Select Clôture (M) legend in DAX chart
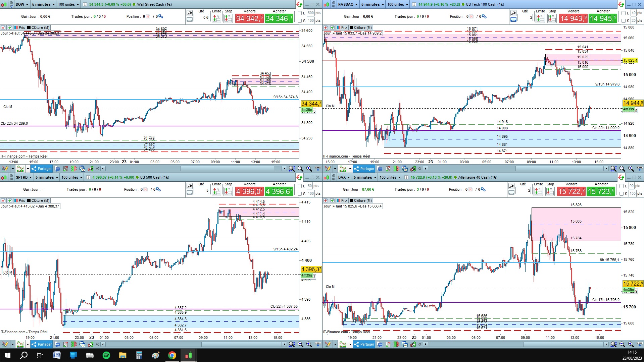Viewport: 644px width, 362px height. [361, 200]
